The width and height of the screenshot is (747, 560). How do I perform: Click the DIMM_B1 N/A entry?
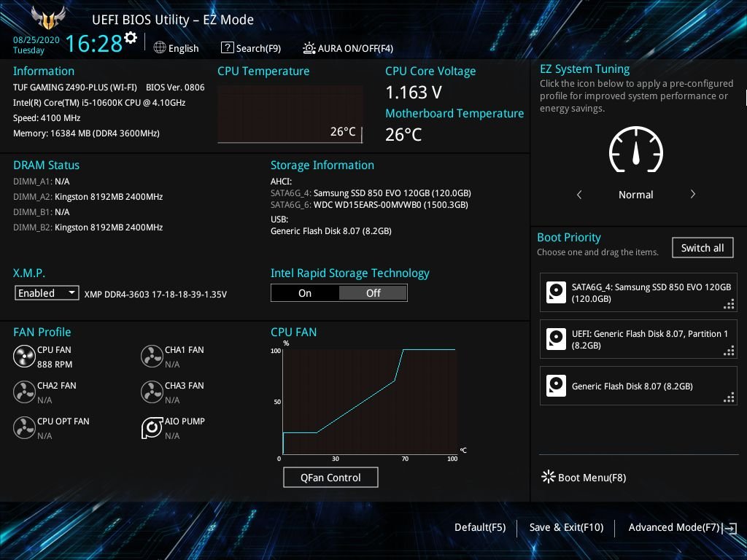coord(42,212)
